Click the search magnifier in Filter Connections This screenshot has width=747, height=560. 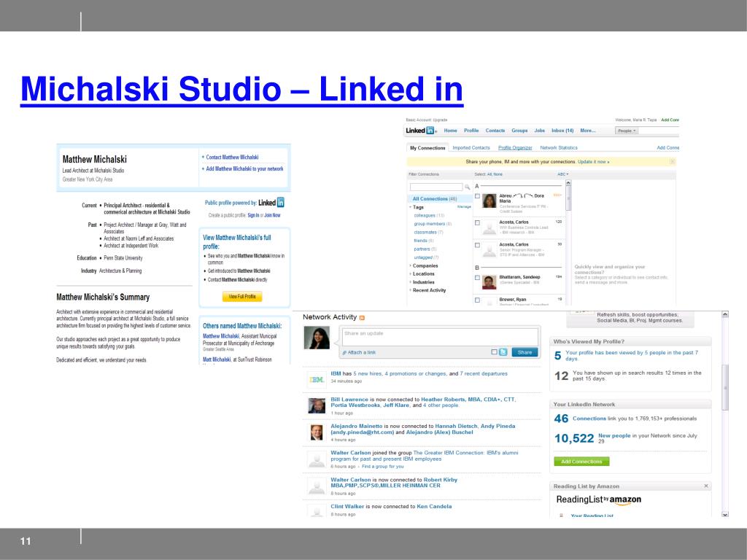[468, 187]
